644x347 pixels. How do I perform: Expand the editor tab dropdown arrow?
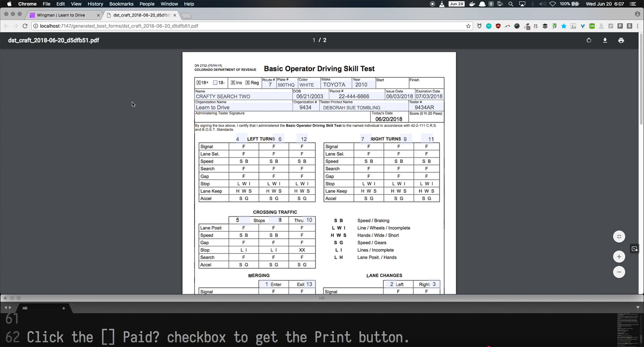pos(638,307)
